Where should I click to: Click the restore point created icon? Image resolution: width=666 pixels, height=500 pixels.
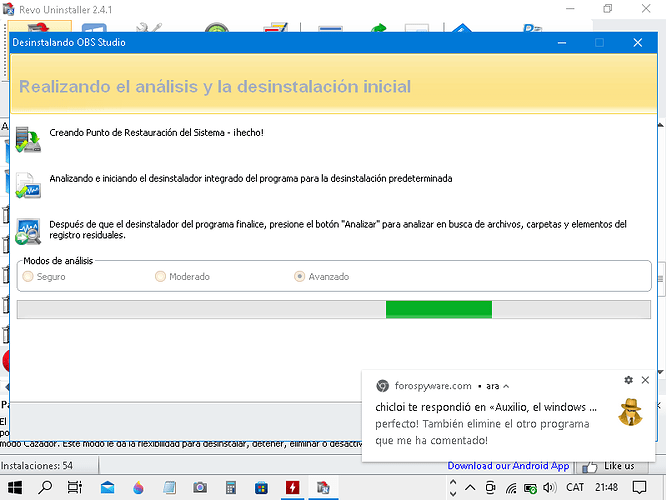28,139
